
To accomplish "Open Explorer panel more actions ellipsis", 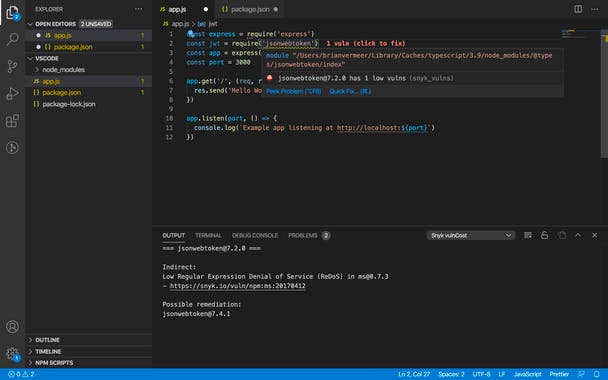I will pos(138,9).
